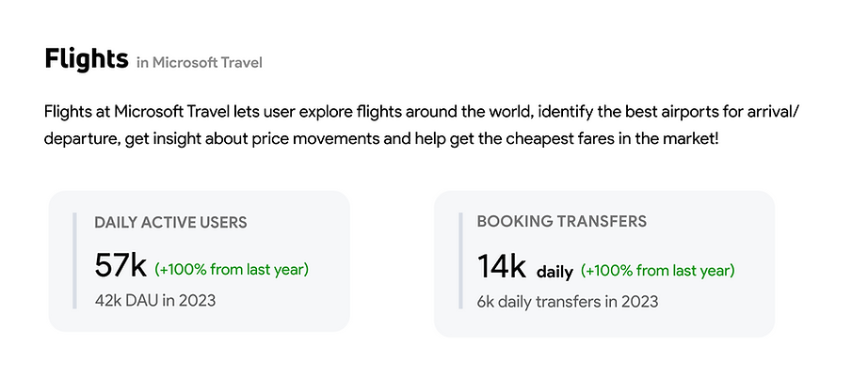Click the 'price movements' phrase in description

pyautogui.click(x=315, y=138)
